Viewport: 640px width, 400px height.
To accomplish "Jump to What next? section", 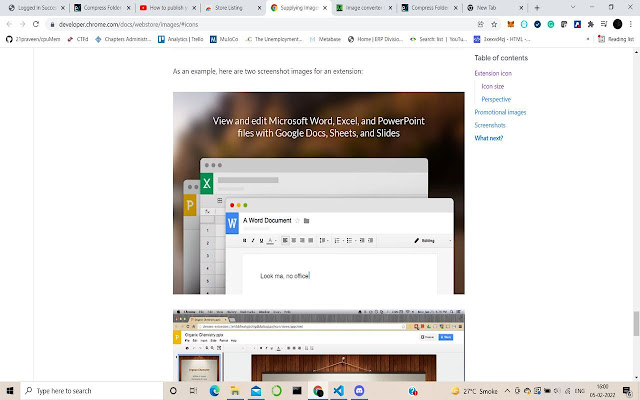I will (489, 138).
